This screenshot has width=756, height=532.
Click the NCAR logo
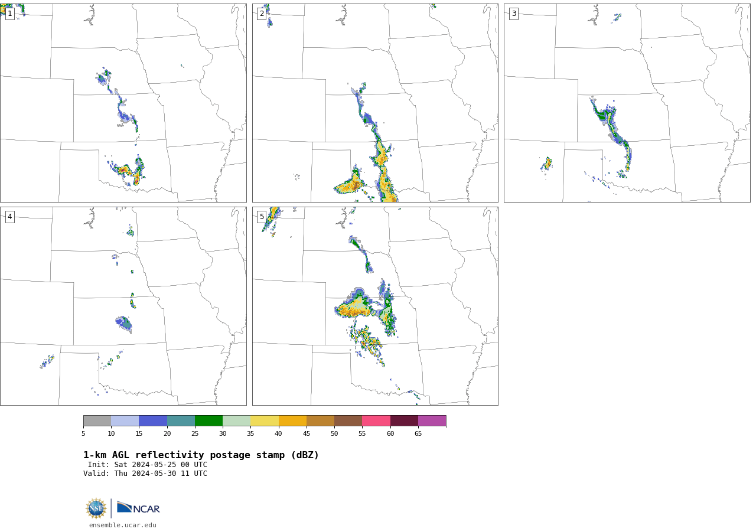[x=138, y=508]
